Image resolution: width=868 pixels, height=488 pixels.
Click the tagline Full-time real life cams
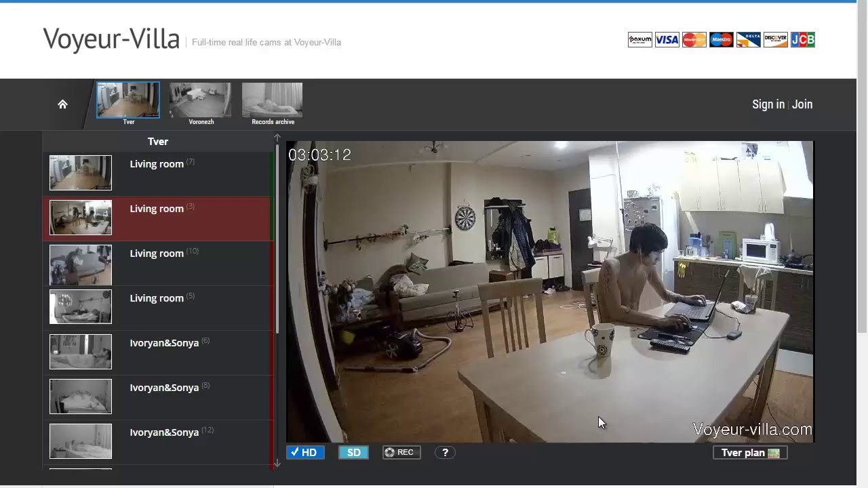pyautogui.click(x=267, y=42)
